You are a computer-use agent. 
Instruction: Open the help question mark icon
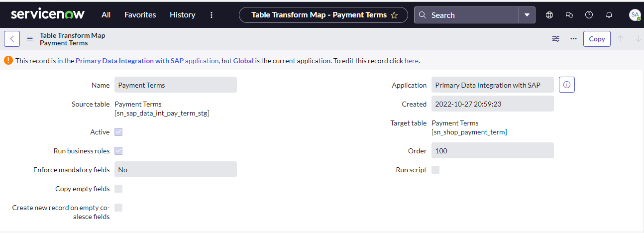[589, 15]
